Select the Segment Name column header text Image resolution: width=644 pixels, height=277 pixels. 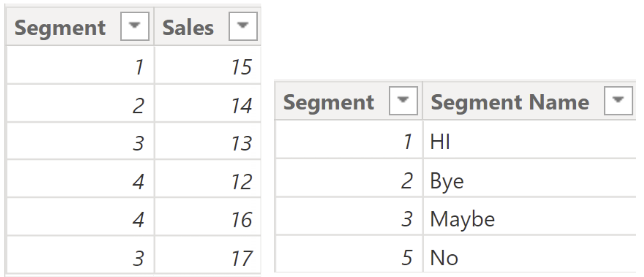[510, 102]
